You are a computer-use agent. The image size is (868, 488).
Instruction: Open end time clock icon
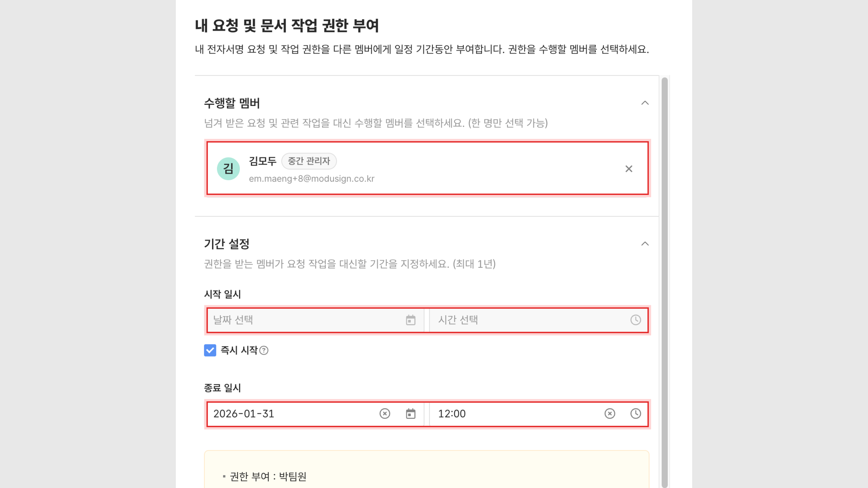click(635, 414)
